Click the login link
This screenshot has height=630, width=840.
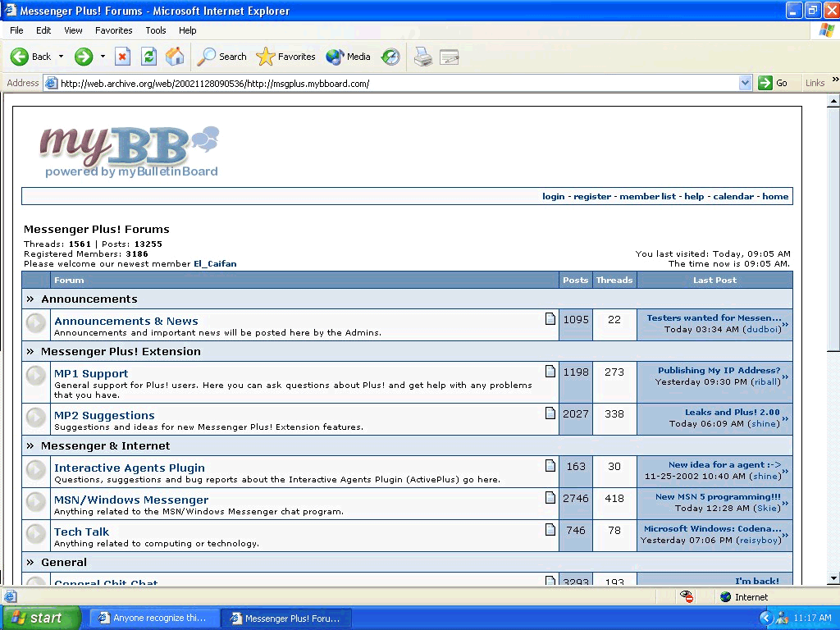pos(554,197)
